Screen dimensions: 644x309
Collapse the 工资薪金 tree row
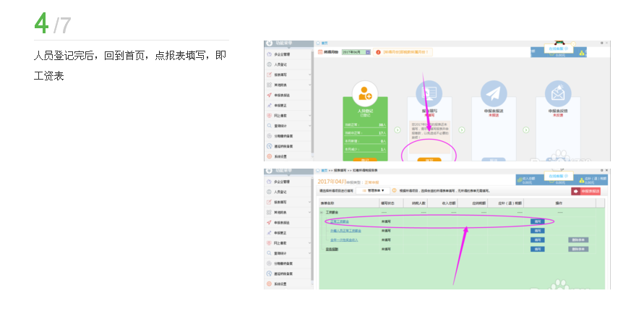point(322,212)
